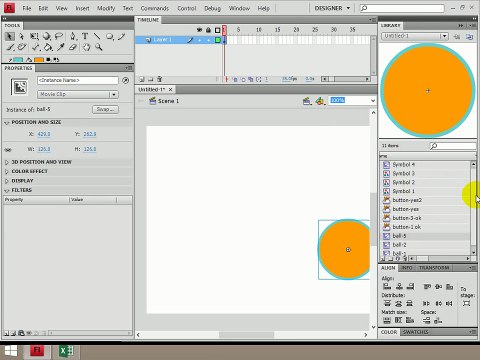This screenshot has width=480, height=360.
Task: Click Align top edge icon
Action: [x=427, y=286]
